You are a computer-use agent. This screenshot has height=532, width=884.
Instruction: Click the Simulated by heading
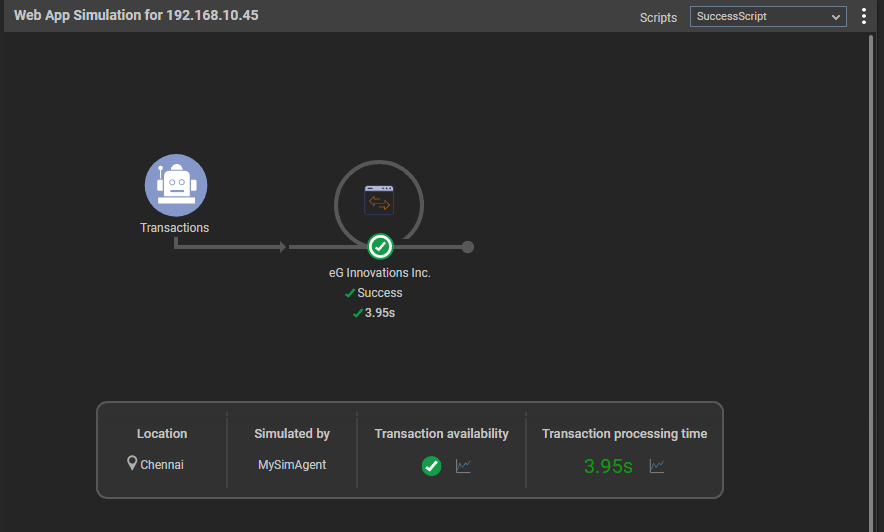[x=291, y=434]
